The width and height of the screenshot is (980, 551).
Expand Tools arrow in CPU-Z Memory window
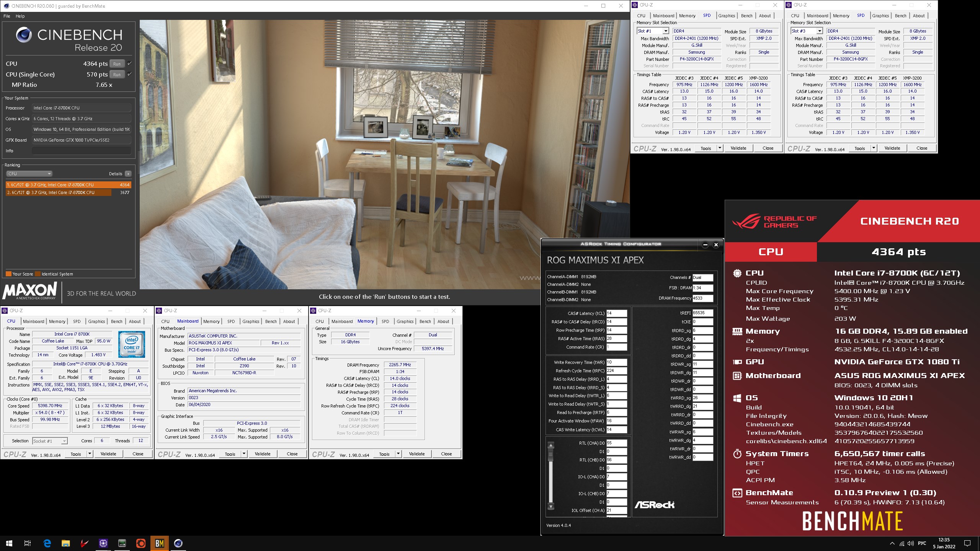398,454
